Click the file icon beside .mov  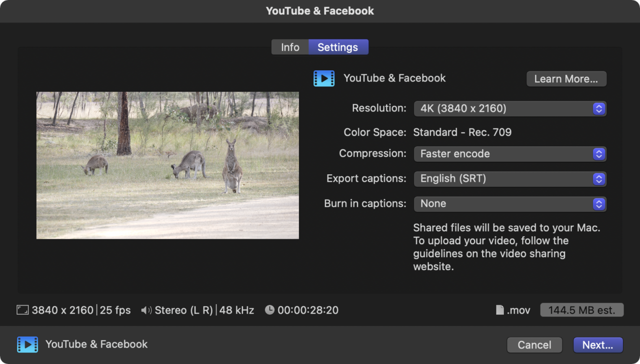[x=499, y=310]
